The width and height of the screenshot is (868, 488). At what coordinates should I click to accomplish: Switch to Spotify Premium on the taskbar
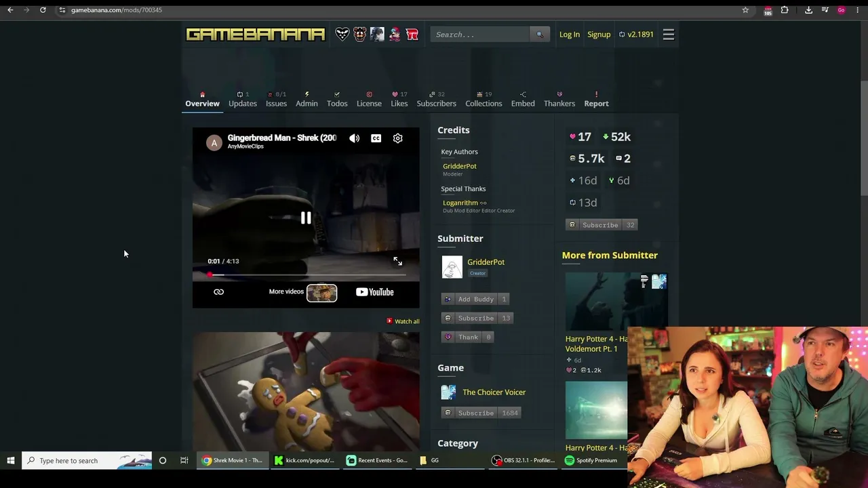pyautogui.click(x=591, y=461)
